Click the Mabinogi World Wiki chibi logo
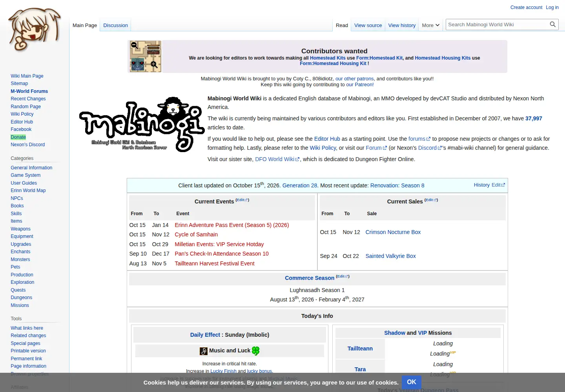Screen dimensions: 565x392 tap(35, 30)
